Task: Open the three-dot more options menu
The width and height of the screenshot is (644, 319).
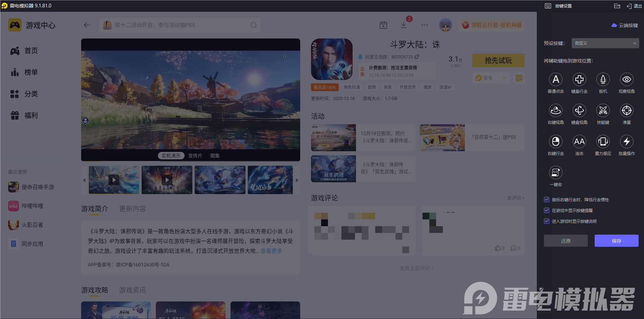Action: pyautogui.click(x=425, y=25)
